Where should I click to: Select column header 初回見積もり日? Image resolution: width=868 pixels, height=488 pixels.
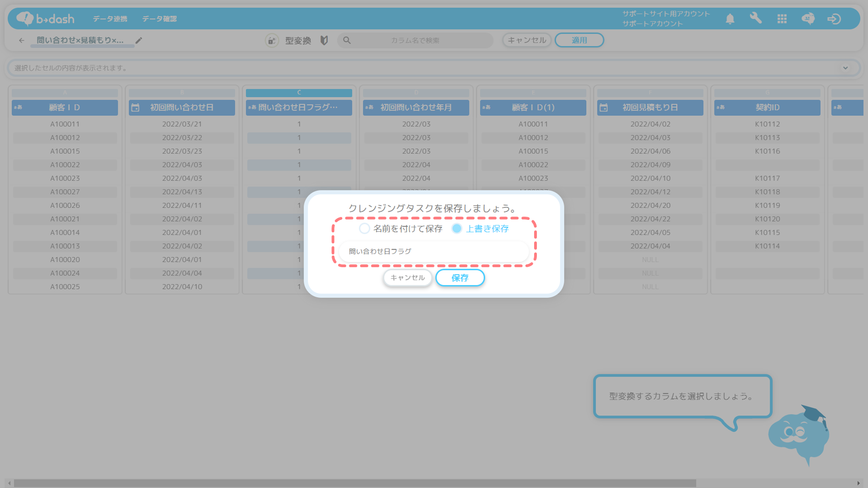click(x=650, y=107)
